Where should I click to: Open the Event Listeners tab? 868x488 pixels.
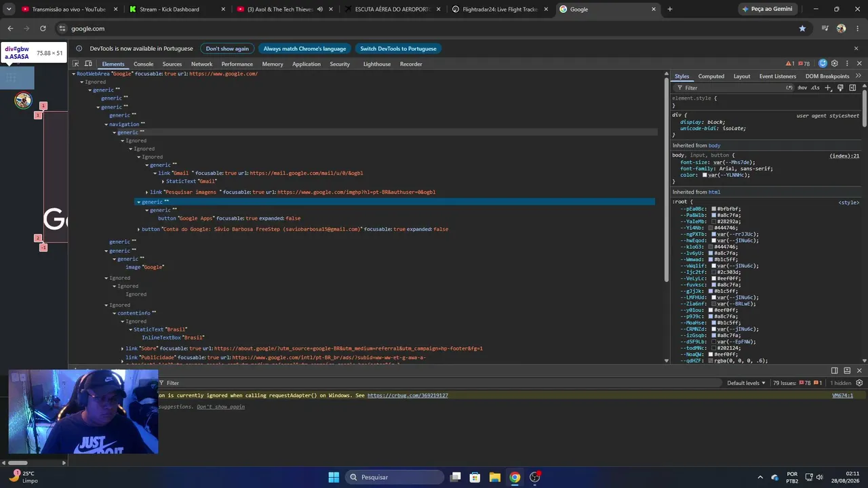coord(778,76)
